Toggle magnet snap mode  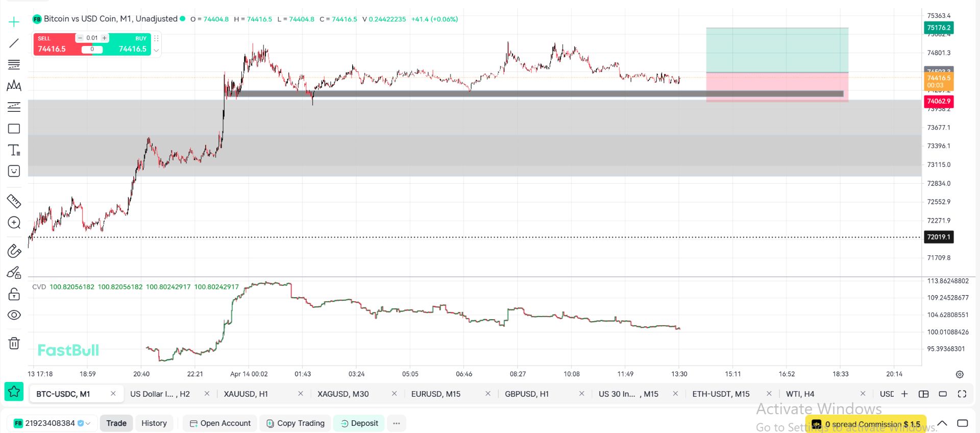[x=14, y=251]
